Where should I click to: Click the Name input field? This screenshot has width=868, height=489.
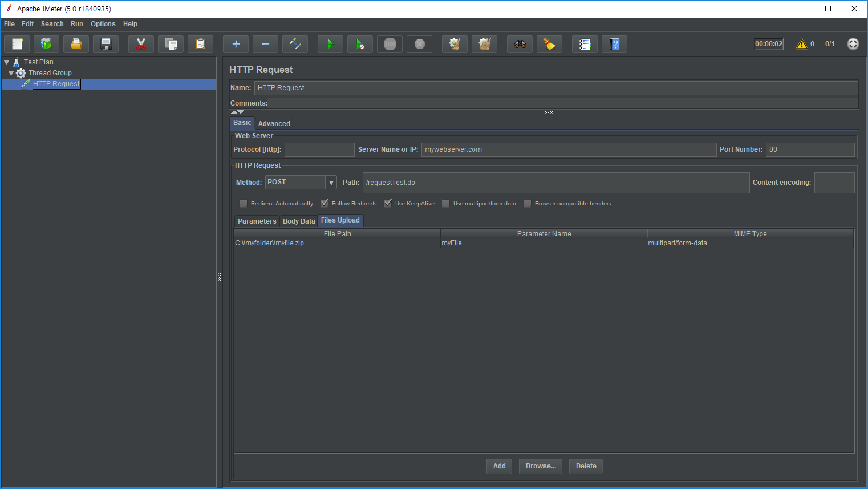click(556, 88)
